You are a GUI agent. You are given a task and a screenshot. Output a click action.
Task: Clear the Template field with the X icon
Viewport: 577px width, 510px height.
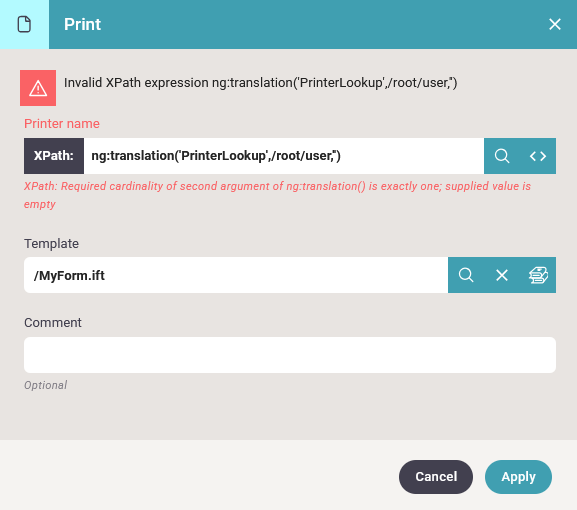click(x=502, y=275)
